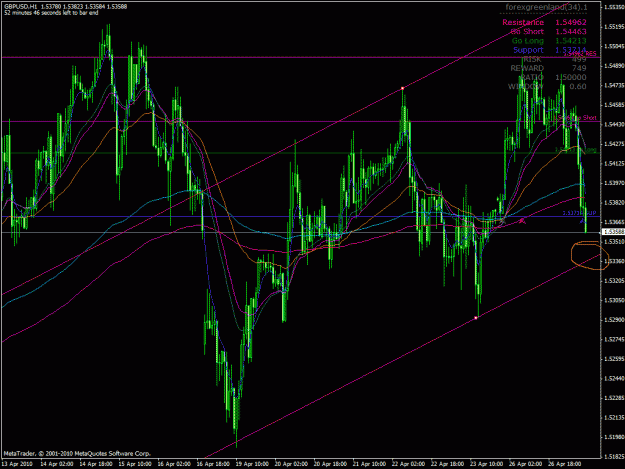Click the 1.54735 price axis label

[x=614, y=85]
